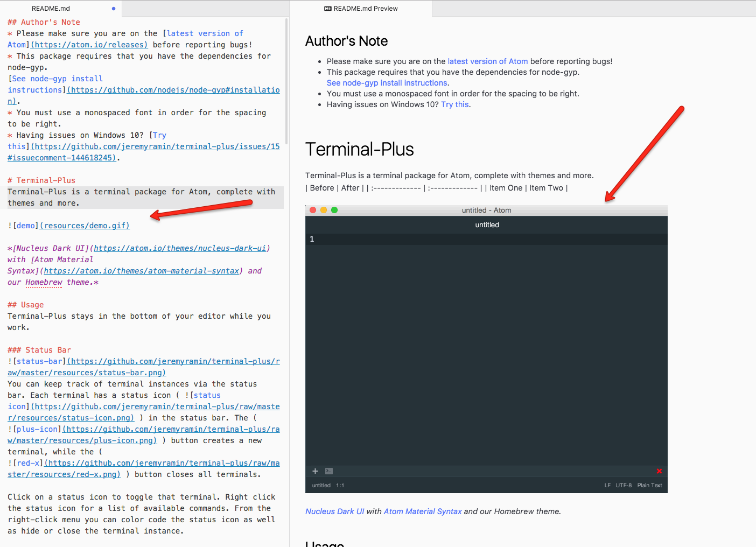
Task: Click the '![demo](resources/demo.gif)' source line
Action: click(x=68, y=226)
